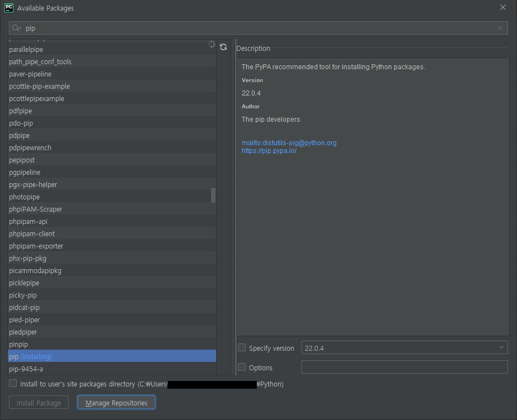Screen dimensions: 517x420
Task: Enable the Specify version checkbox
Action: pos(242,347)
